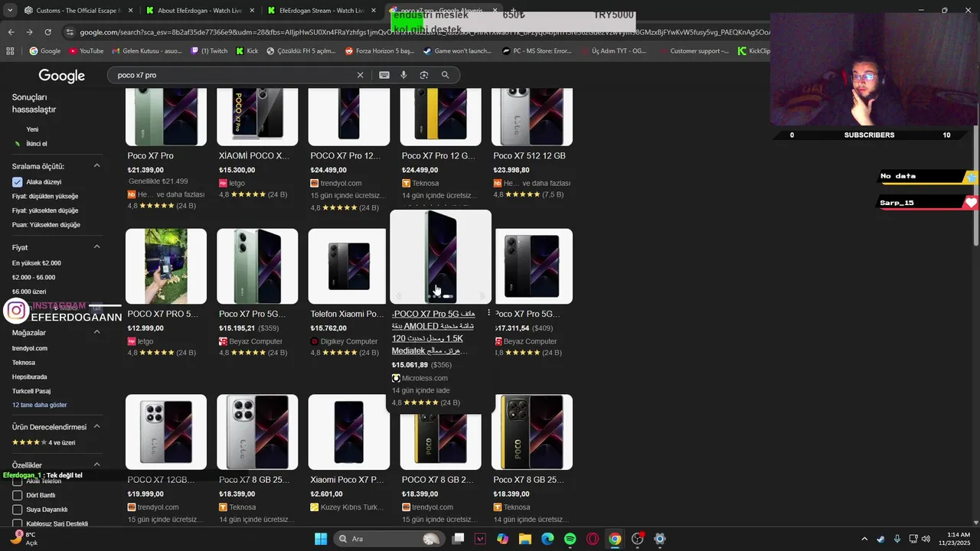980x551 pixels.
Task: Check the Suya Dayanıklı feature checkbox
Action: [17, 510]
